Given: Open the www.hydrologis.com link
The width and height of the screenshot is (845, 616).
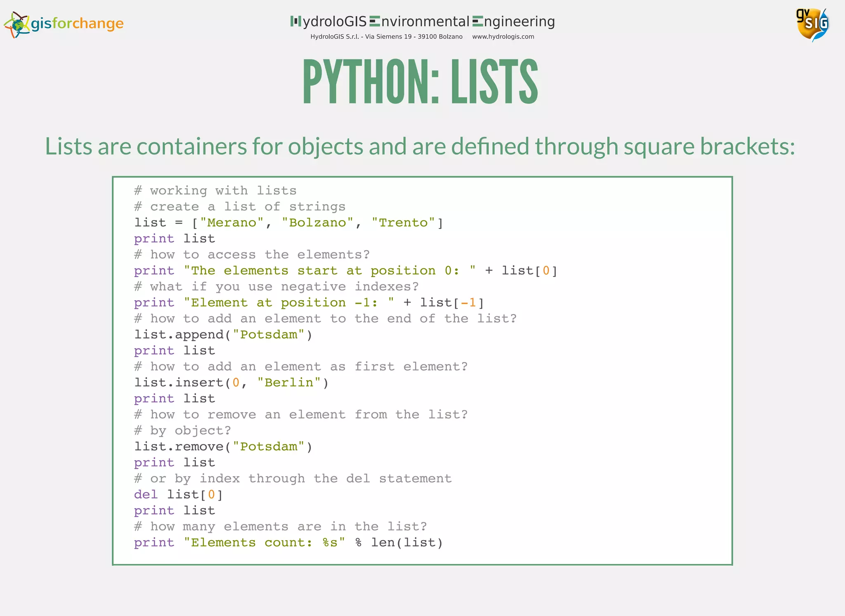Looking at the screenshot, I should [x=503, y=37].
